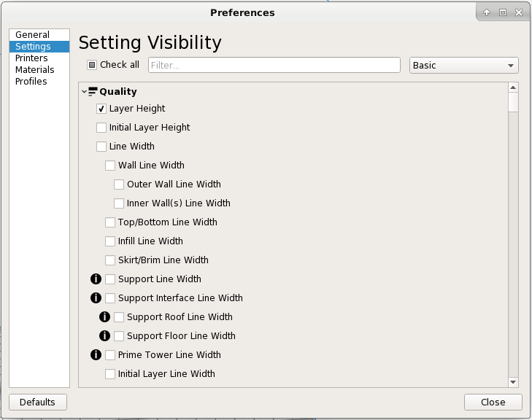Click info icon beside Support Interface Line Width
The width and height of the screenshot is (532, 420).
[95, 298]
